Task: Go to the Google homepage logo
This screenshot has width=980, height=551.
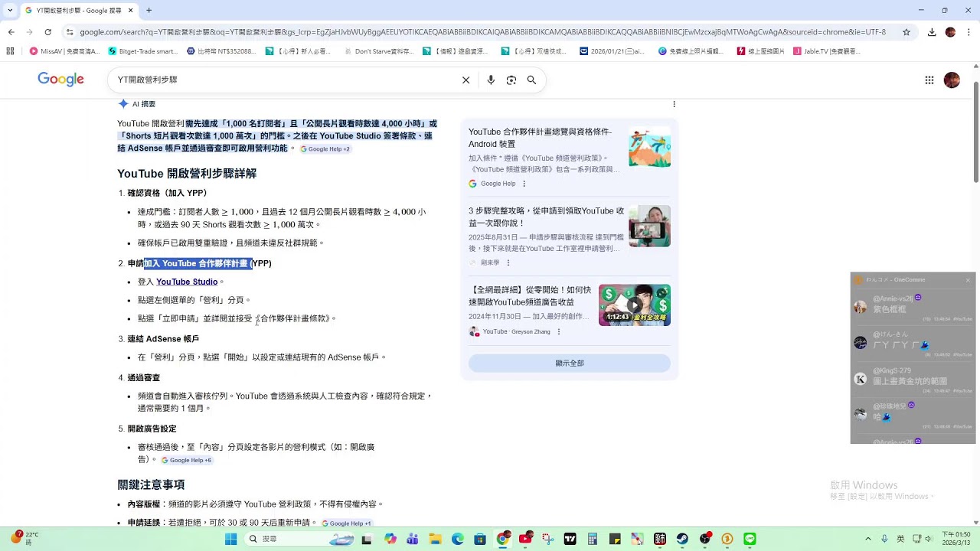Action: pyautogui.click(x=60, y=80)
